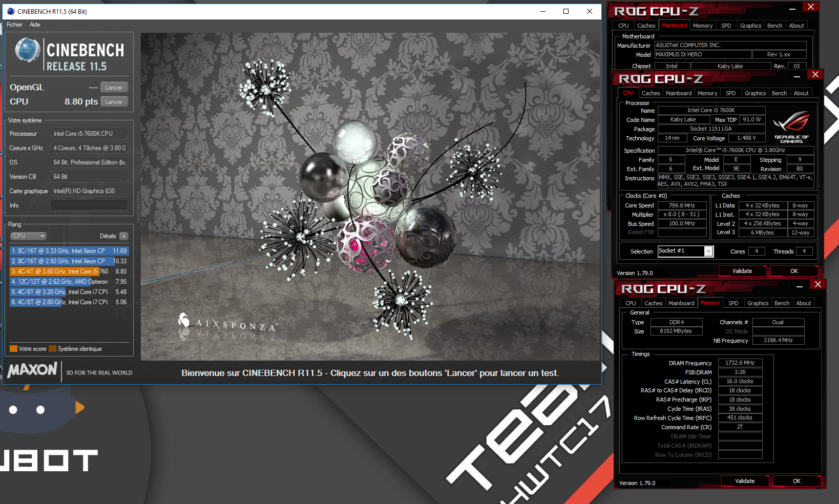Select rank 1 Xeon 3.33 GHz entry
The width and height of the screenshot is (839, 504).
tap(69, 251)
